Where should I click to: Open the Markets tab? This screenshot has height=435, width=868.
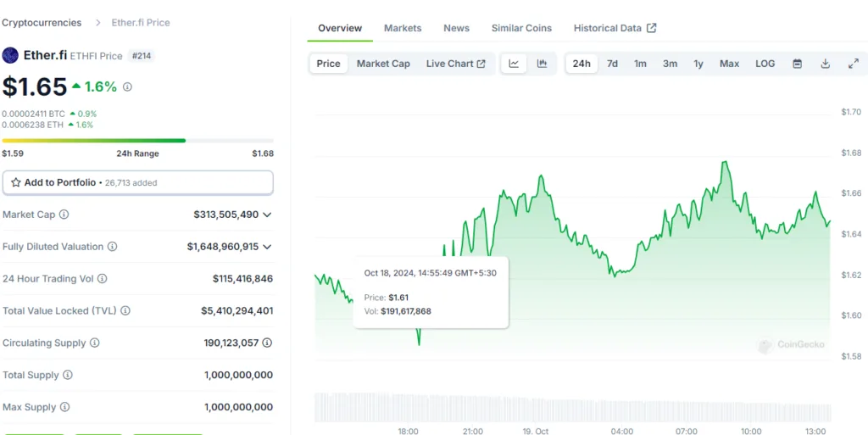pyautogui.click(x=403, y=28)
